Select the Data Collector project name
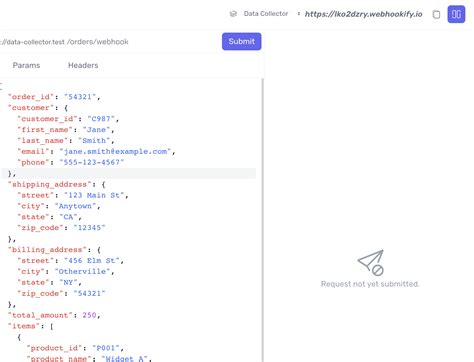474x362 pixels. [266, 14]
